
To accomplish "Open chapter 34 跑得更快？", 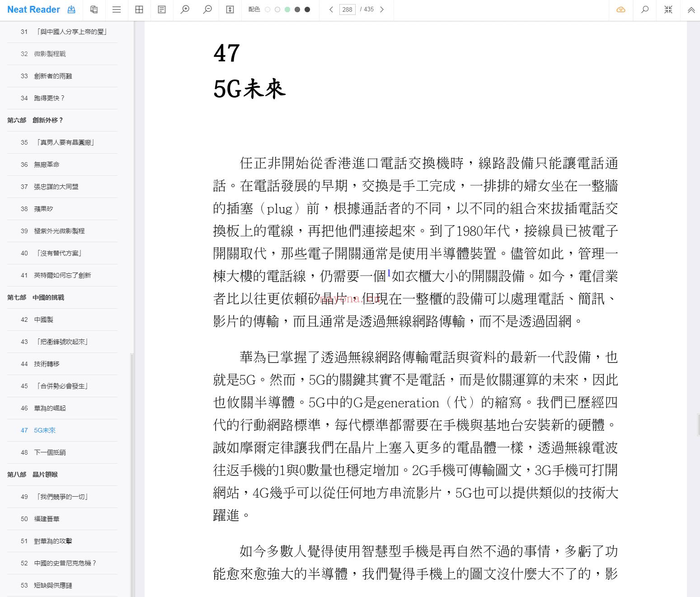I will tap(62, 98).
